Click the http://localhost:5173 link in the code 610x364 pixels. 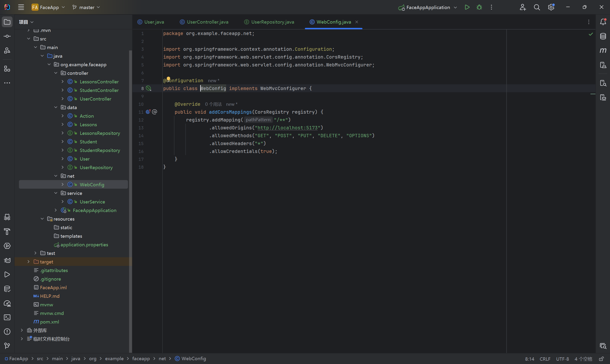(x=287, y=128)
